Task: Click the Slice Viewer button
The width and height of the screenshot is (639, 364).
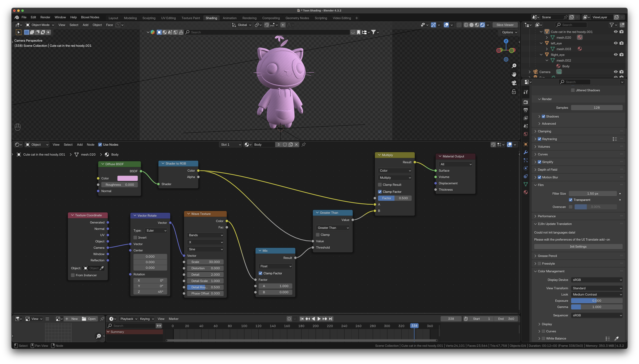Action: [x=505, y=25]
